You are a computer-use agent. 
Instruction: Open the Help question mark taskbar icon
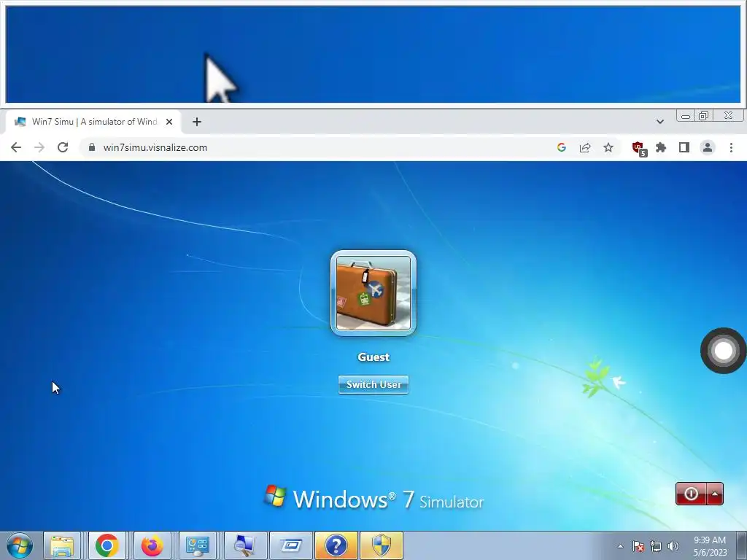coord(336,545)
